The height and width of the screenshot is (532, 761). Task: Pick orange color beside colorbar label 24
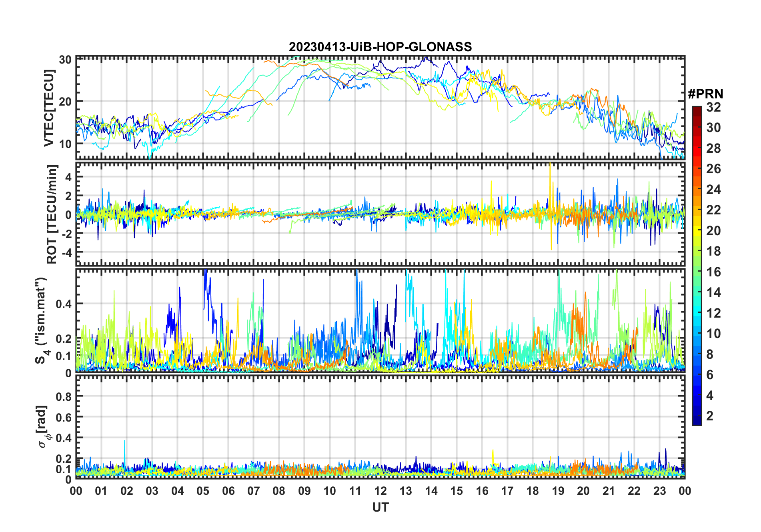pyautogui.click(x=697, y=189)
